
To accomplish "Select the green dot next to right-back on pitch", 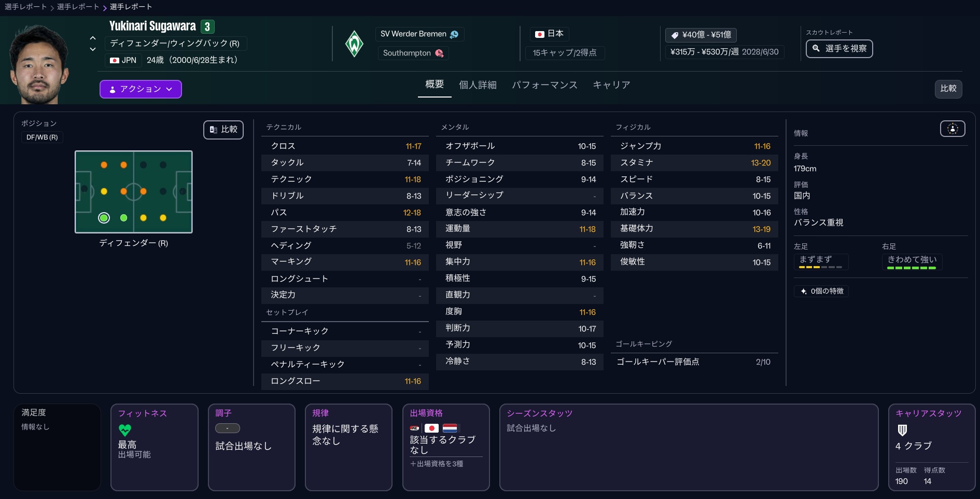I will pos(123,218).
